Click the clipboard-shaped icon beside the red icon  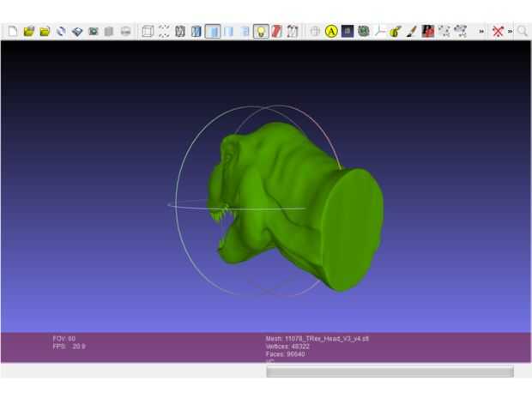293,32
